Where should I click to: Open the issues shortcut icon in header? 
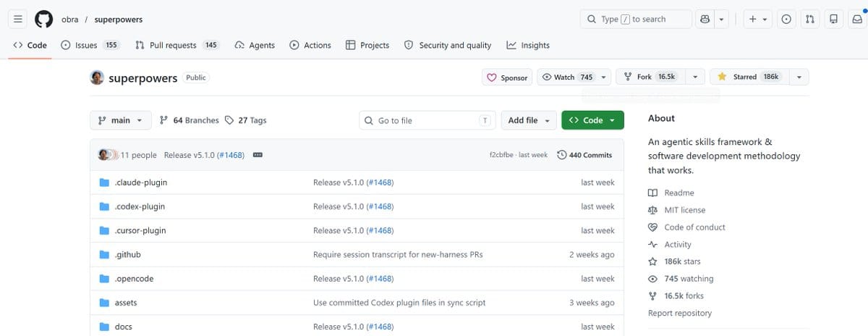point(786,20)
